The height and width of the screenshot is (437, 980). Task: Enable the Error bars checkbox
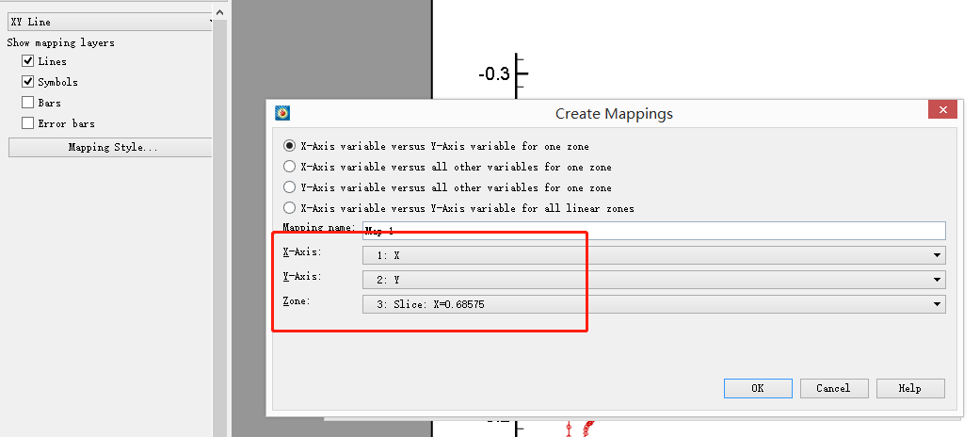click(27, 123)
